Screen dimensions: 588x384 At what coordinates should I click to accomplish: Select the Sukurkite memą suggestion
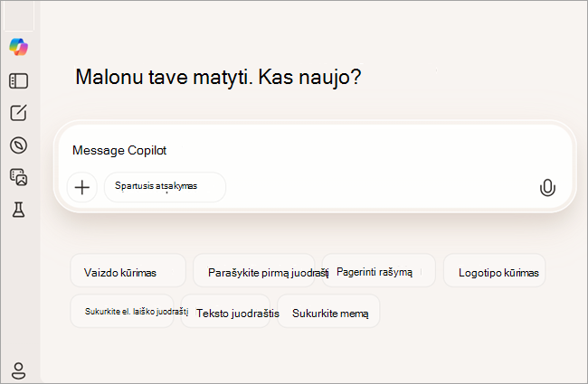pos(328,311)
